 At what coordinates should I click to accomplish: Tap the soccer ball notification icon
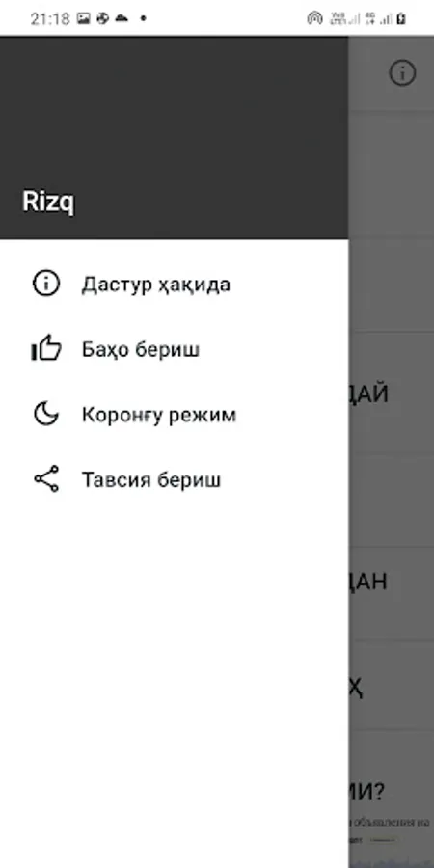click(102, 18)
